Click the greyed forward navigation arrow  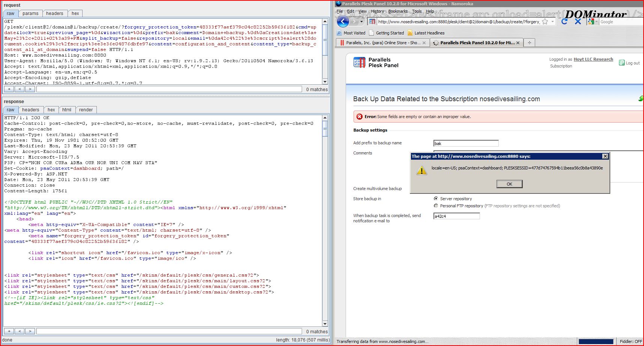[354, 22]
